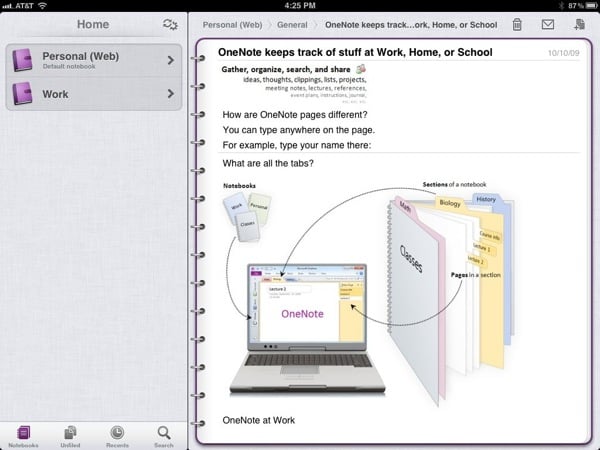Expand Personal (Web) with its chevron arrow
Viewport: 600px width, 450px height.
click(171, 60)
